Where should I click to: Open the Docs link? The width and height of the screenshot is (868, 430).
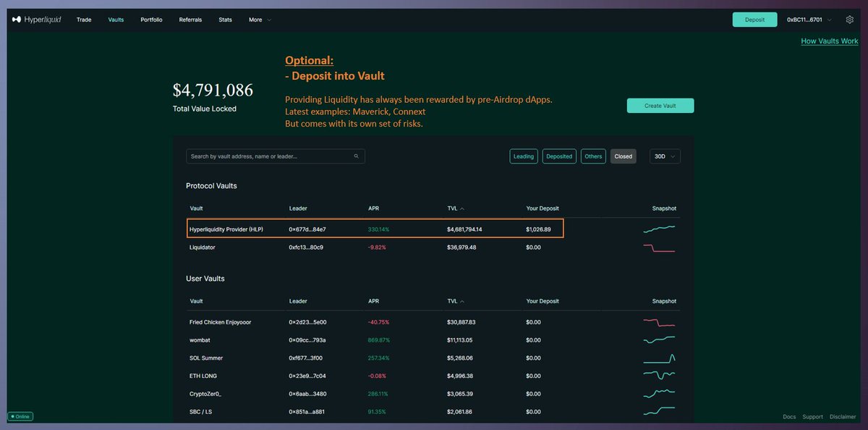pyautogui.click(x=789, y=417)
